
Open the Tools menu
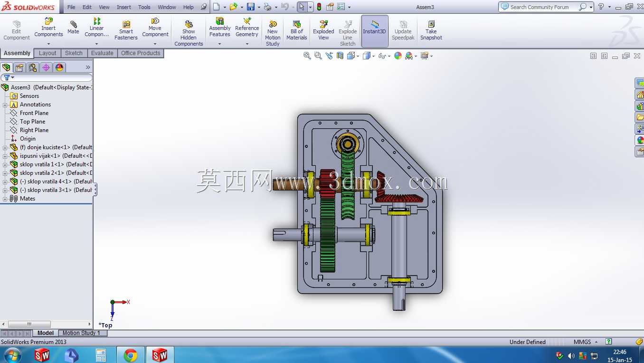[144, 7]
